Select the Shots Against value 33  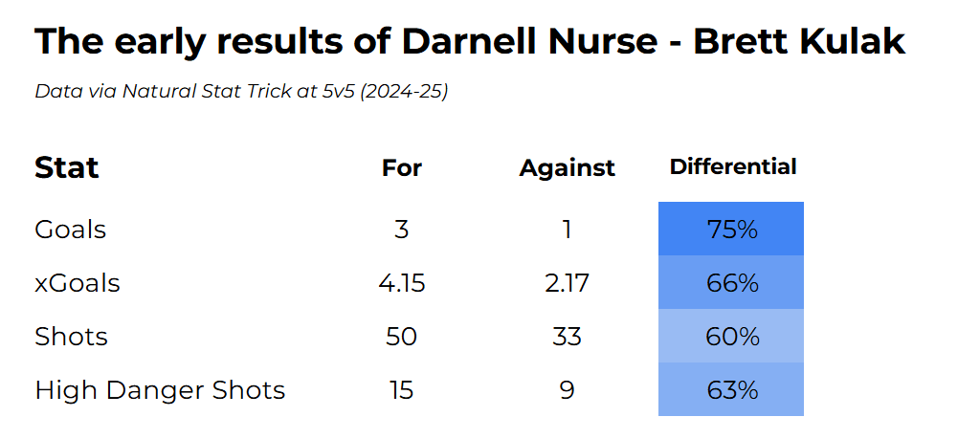pyautogui.click(x=567, y=337)
